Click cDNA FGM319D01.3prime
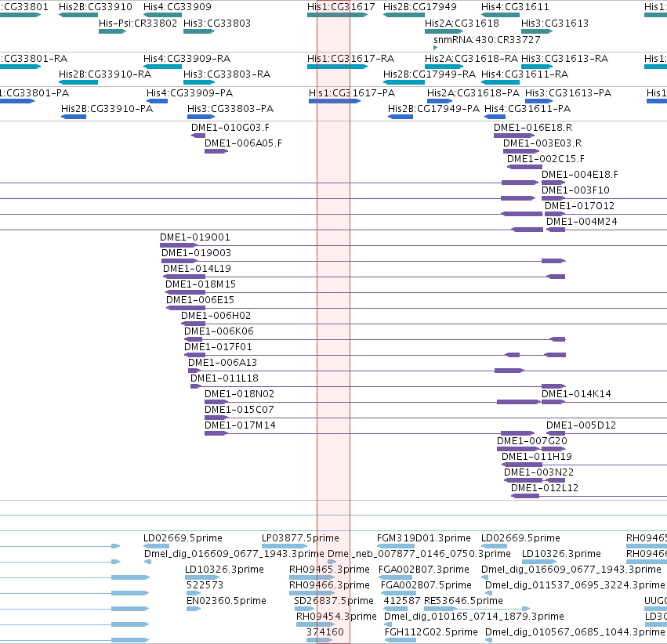 coord(396,546)
